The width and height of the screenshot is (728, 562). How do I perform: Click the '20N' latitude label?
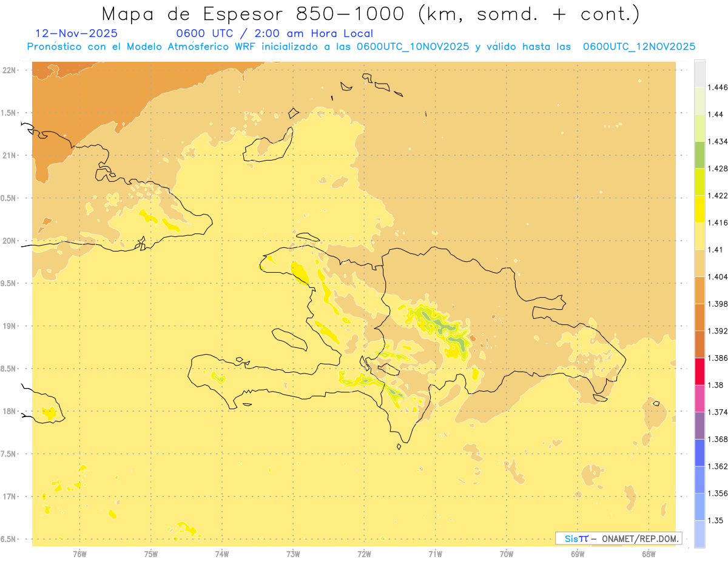[x=9, y=241]
